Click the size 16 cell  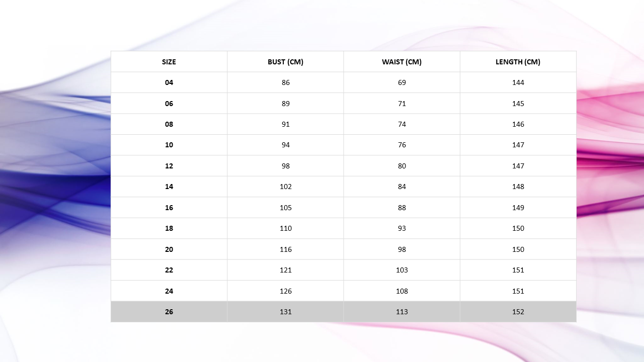169,208
